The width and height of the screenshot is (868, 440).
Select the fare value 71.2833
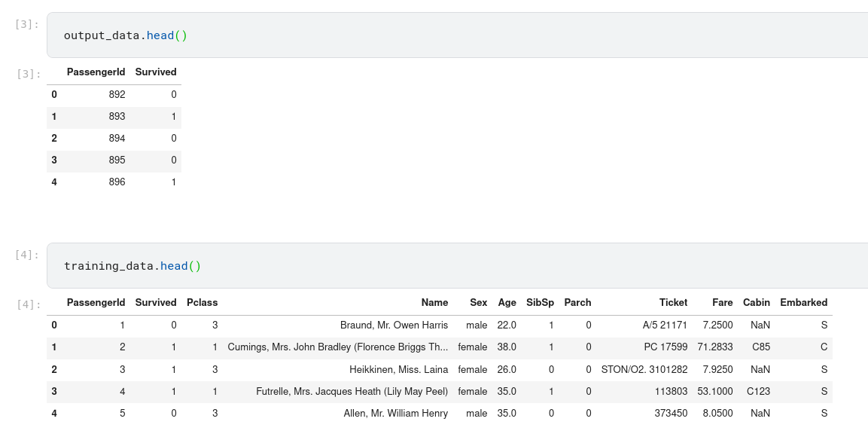[715, 347]
